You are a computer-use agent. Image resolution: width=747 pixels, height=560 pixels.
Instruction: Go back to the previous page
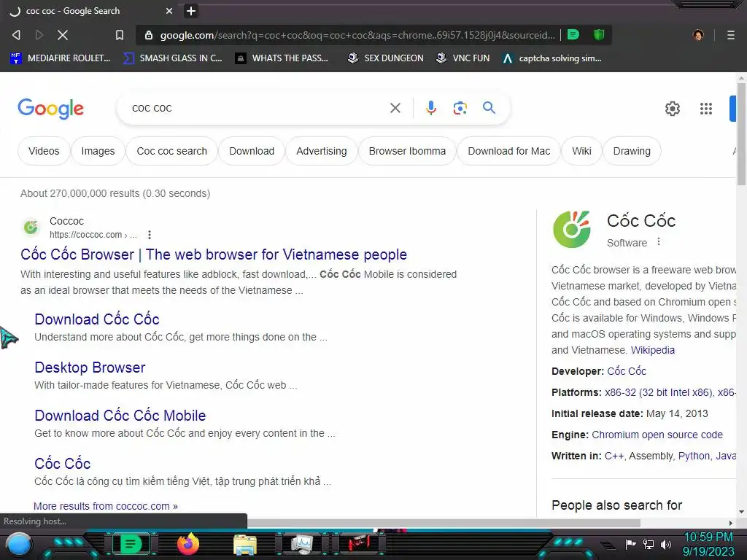pos(16,35)
